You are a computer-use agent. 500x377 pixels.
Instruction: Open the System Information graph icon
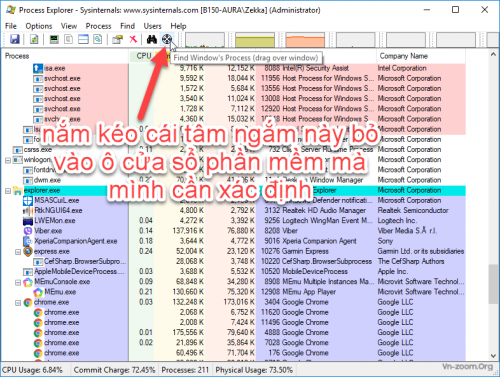tap(54, 39)
